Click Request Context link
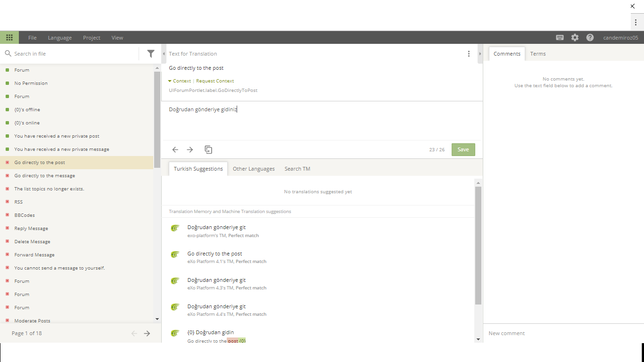Viewport: 644px width, 362px height. click(215, 81)
